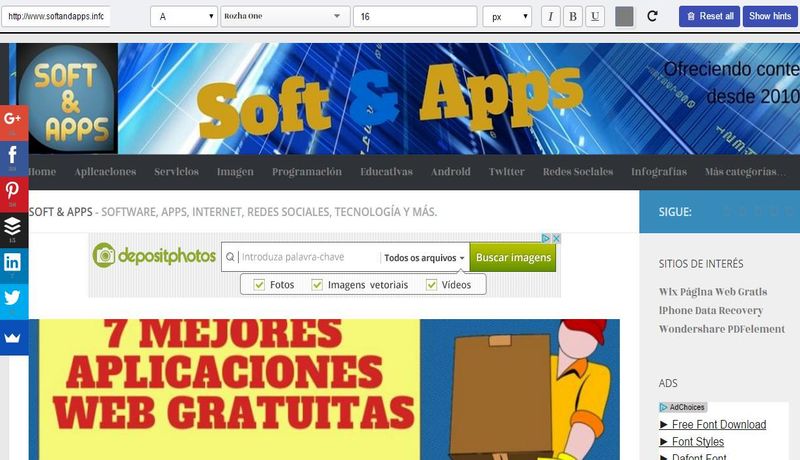Toggle underline formatting
The width and height of the screenshot is (800, 460).
point(595,17)
